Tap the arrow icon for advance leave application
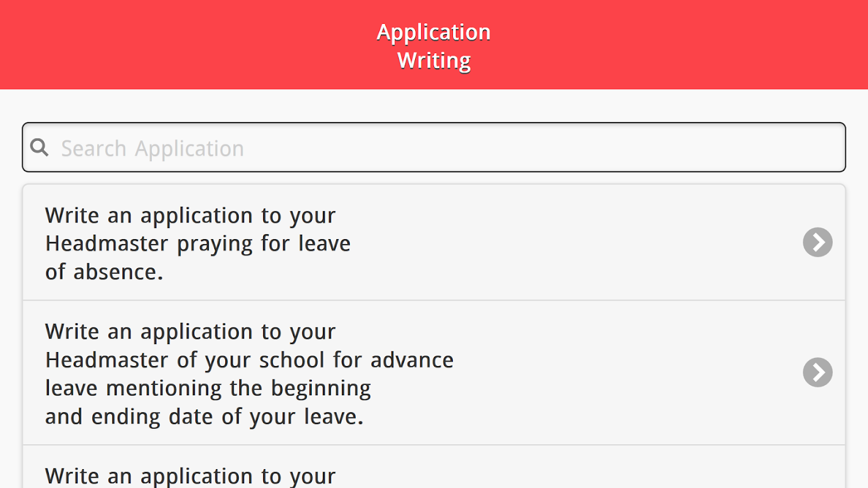 (x=817, y=372)
